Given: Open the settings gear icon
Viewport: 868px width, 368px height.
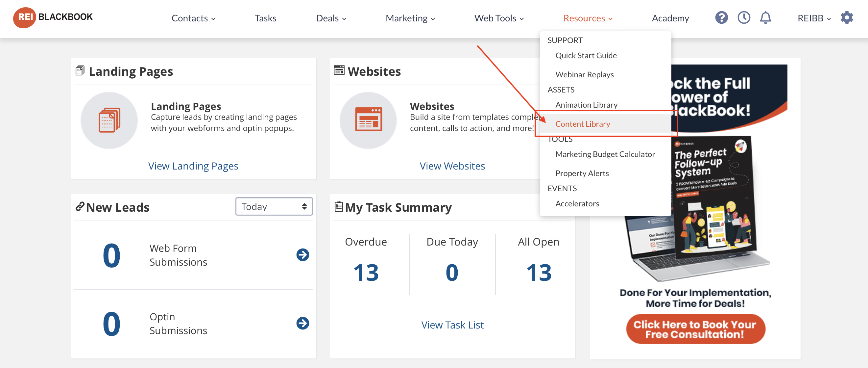Looking at the screenshot, I should click(x=846, y=17).
